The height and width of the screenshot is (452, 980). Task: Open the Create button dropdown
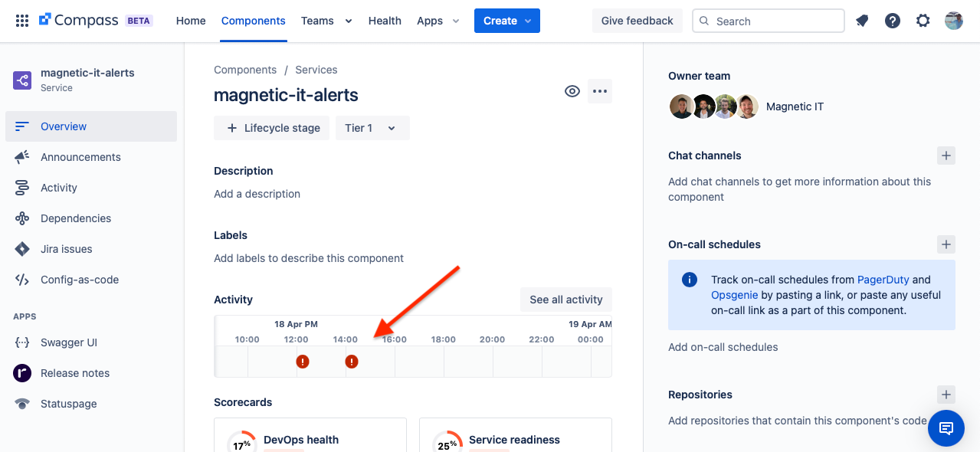(507, 21)
